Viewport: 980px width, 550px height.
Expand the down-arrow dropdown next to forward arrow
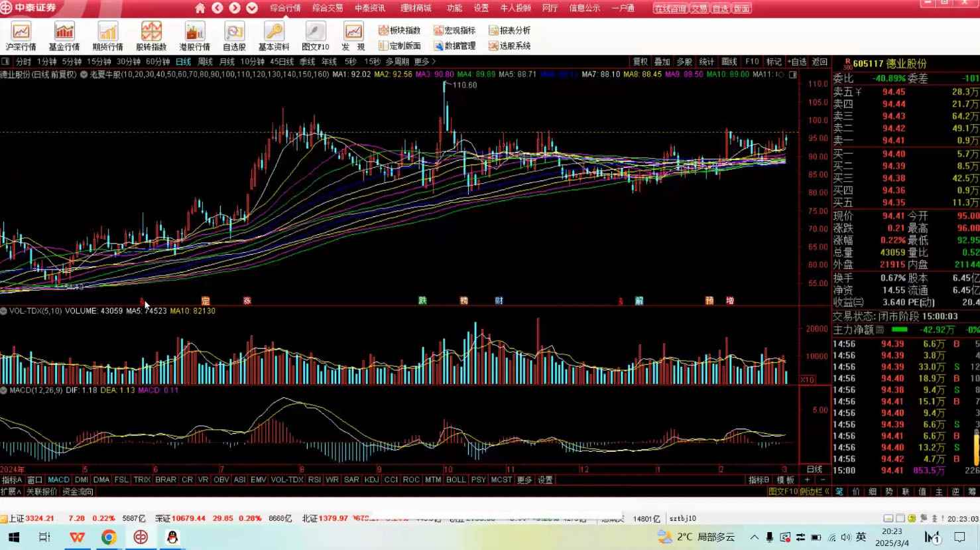click(252, 8)
